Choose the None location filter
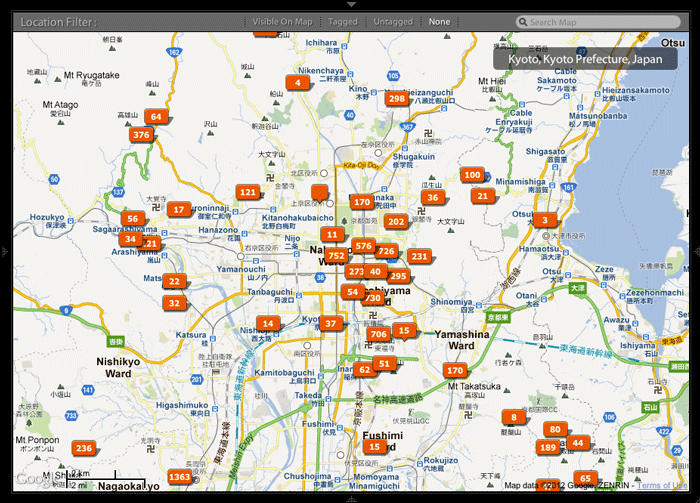This screenshot has width=700, height=503. [439, 21]
